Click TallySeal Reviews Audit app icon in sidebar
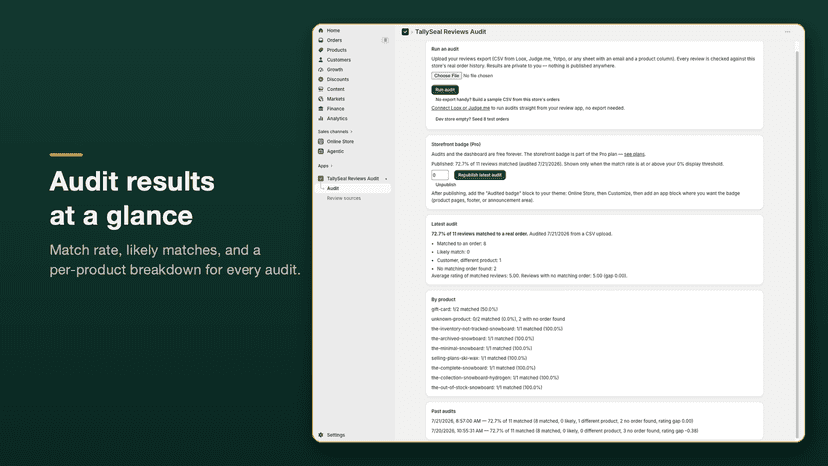The height and width of the screenshot is (466, 828). pos(321,179)
